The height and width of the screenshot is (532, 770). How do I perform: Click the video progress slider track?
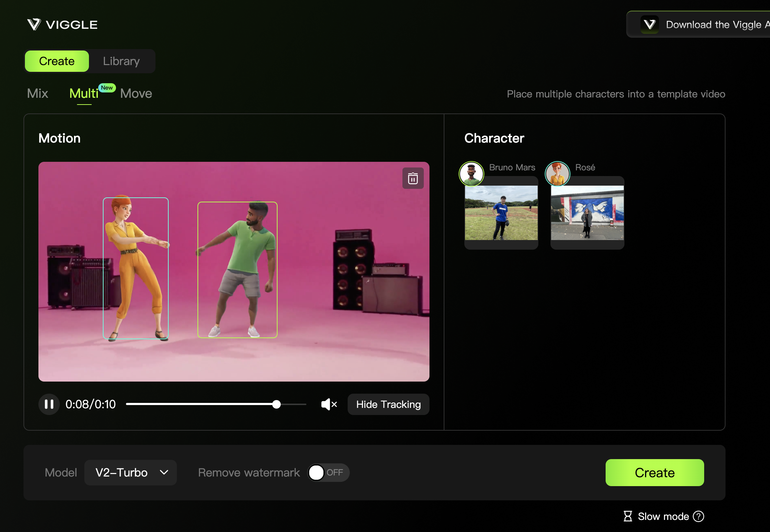199,404
